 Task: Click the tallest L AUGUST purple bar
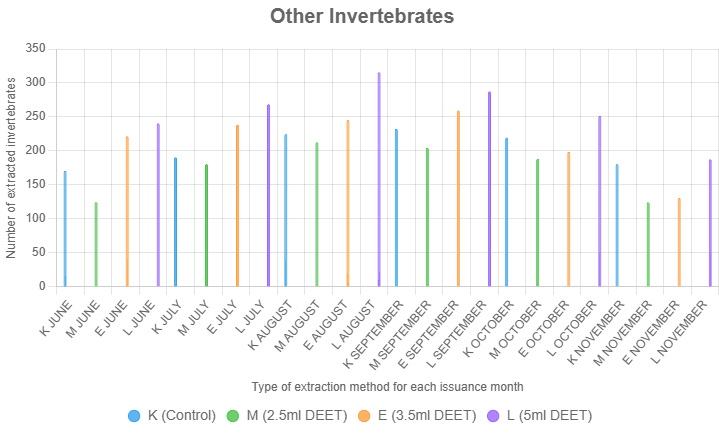coord(379,180)
